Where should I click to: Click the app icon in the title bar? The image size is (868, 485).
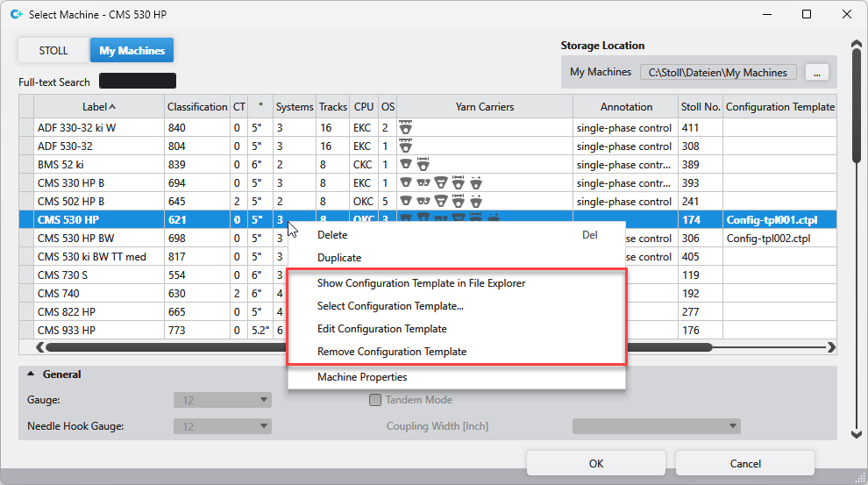[15, 15]
